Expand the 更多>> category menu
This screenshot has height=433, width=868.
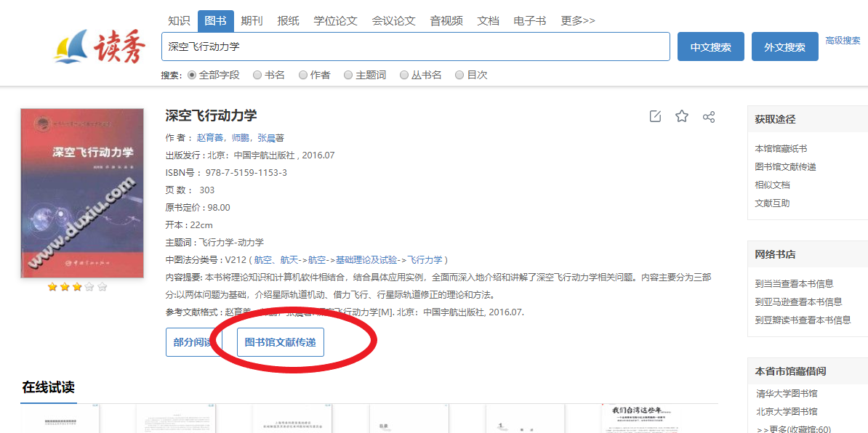(577, 21)
